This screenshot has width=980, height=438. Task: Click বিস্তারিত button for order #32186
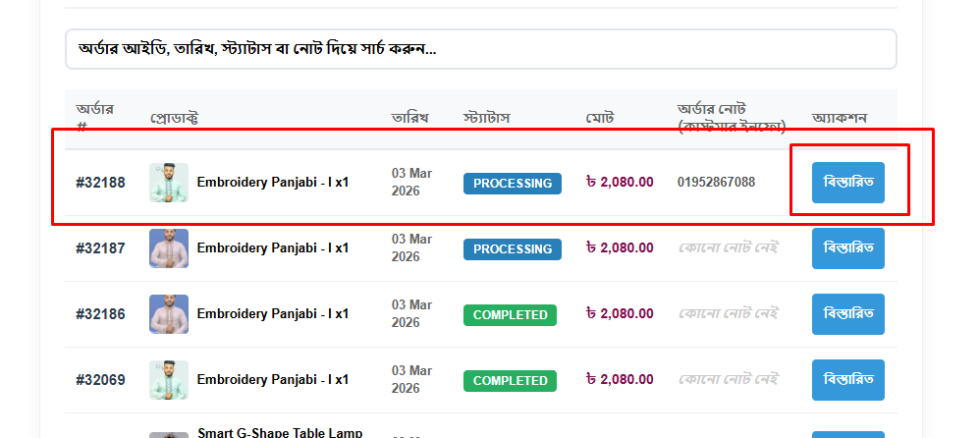[847, 314]
